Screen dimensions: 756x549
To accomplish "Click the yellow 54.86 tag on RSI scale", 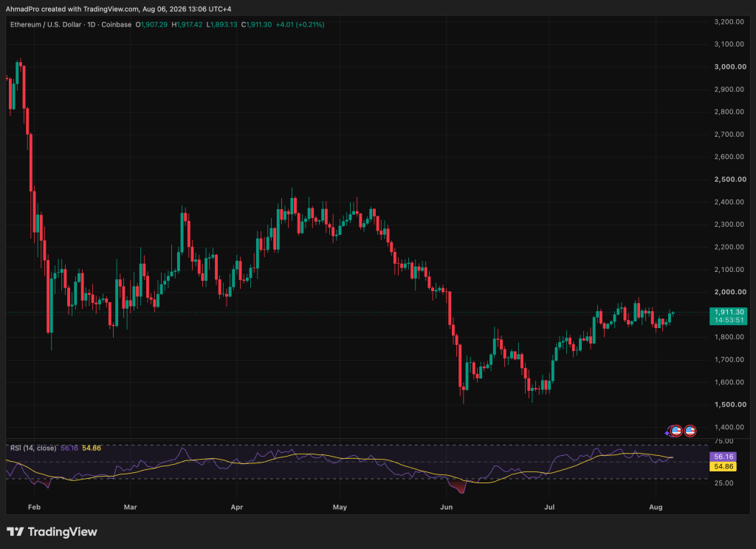I will (724, 466).
